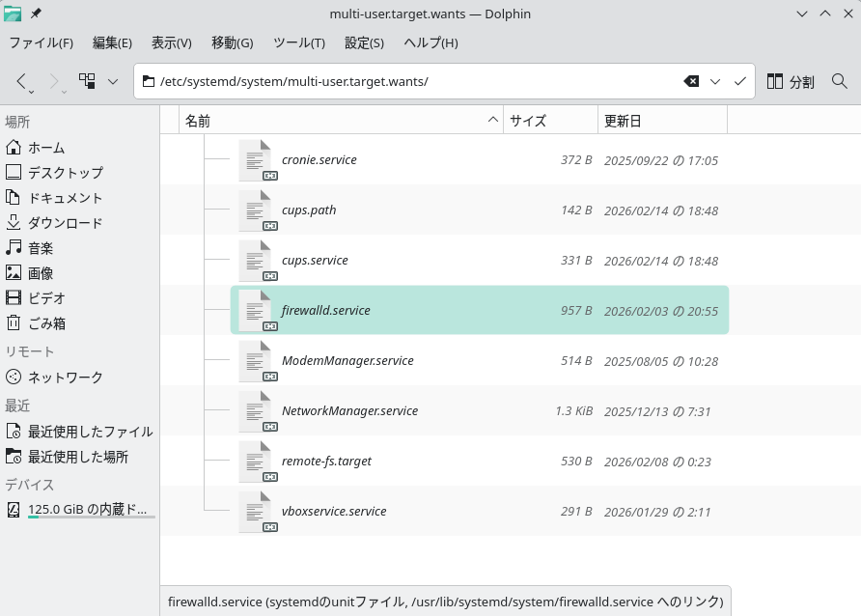Go back using the back arrow
861x616 pixels.
tap(23, 81)
